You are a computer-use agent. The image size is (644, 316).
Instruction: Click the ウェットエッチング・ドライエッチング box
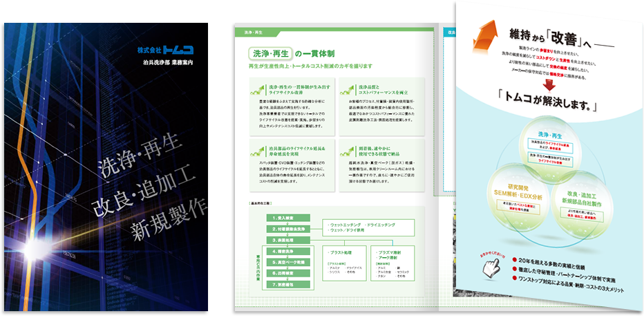coord(369,228)
